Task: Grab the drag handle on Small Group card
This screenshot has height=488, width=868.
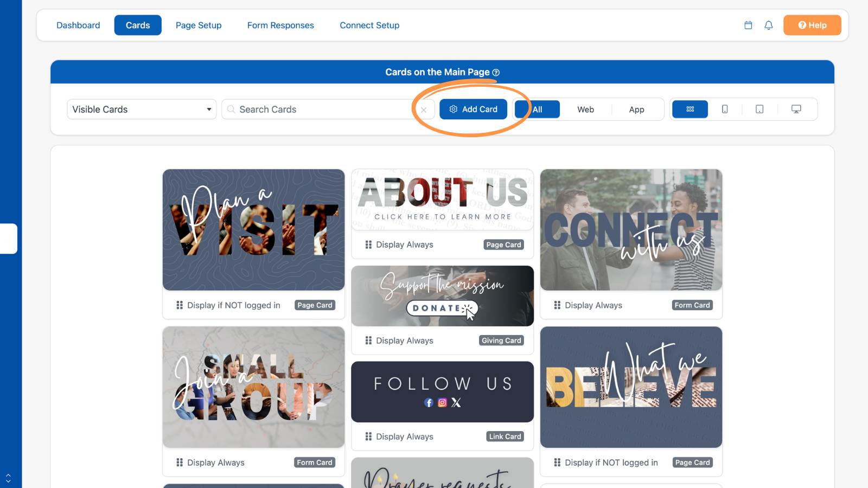Action: click(x=180, y=463)
